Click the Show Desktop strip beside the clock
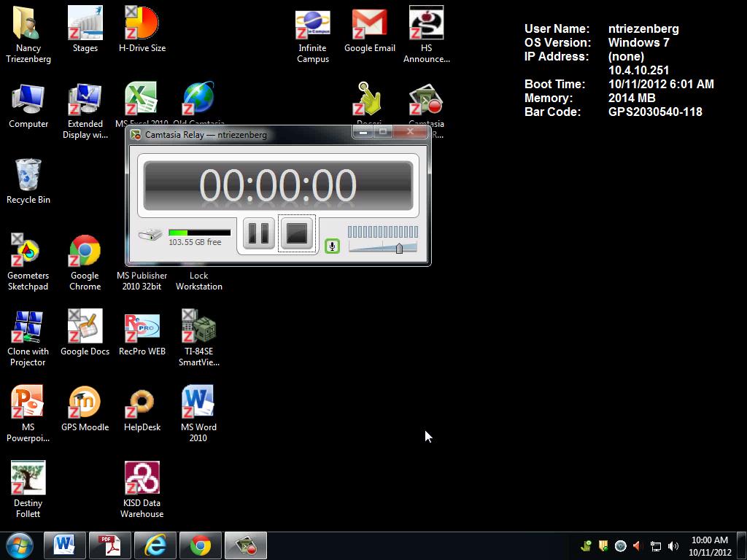The image size is (747, 560). point(742,546)
